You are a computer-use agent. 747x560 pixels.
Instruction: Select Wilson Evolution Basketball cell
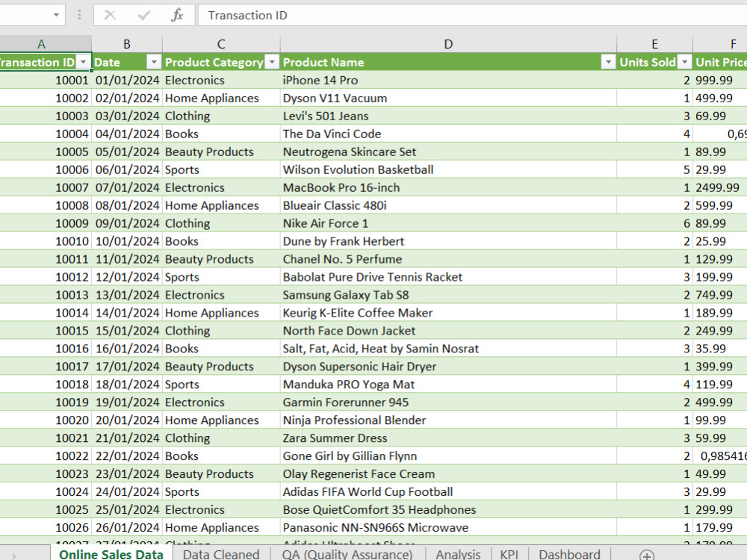pos(448,169)
